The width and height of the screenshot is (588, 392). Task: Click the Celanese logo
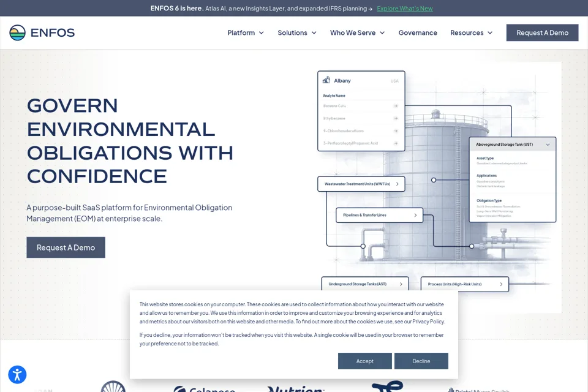pyautogui.click(x=205, y=389)
